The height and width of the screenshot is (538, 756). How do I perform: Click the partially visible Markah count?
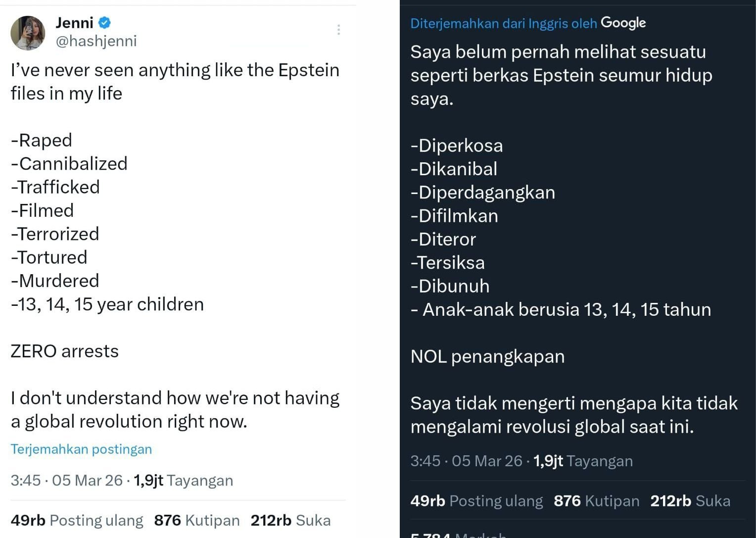click(458, 535)
